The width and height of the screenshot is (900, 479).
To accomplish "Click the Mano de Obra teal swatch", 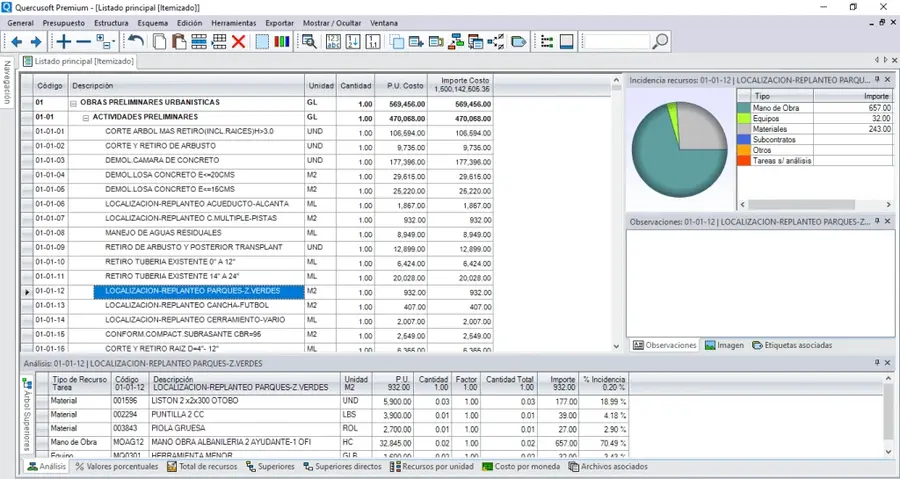I will point(744,108).
